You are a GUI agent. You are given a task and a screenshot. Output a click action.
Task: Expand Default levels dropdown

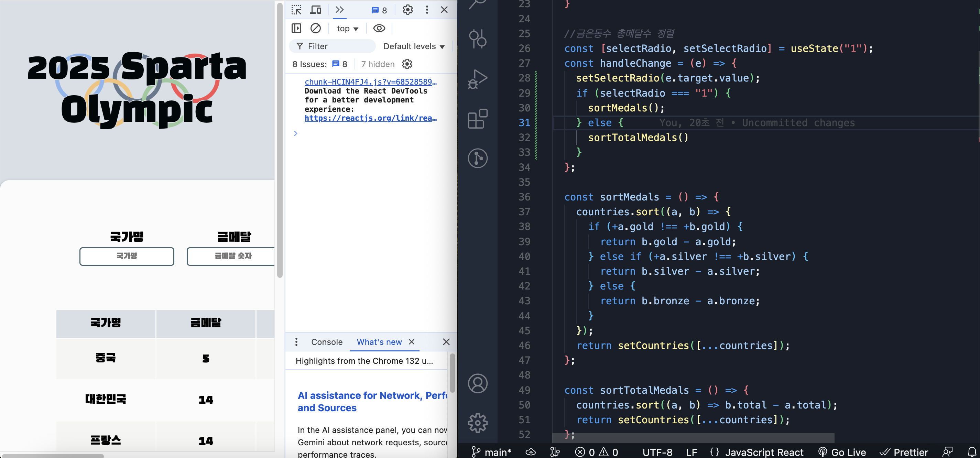point(414,46)
